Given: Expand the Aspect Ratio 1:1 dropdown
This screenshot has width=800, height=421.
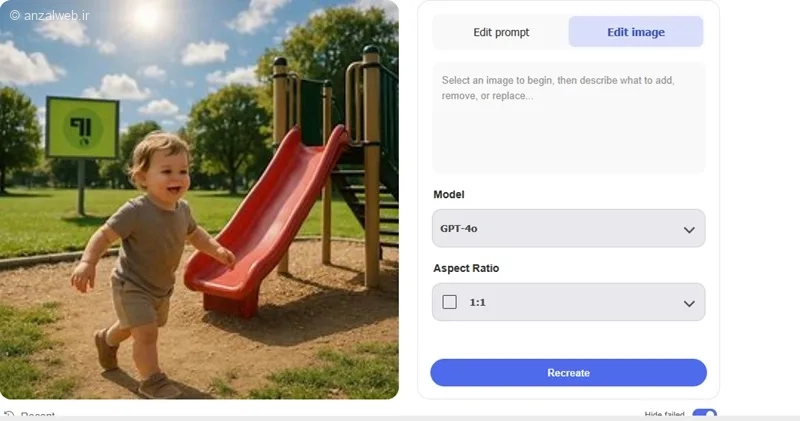Looking at the screenshot, I should [x=568, y=302].
